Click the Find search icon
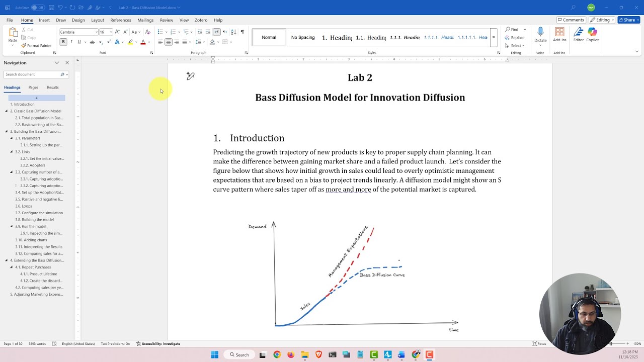This screenshot has height=362, width=644. pyautogui.click(x=508, y=30)
